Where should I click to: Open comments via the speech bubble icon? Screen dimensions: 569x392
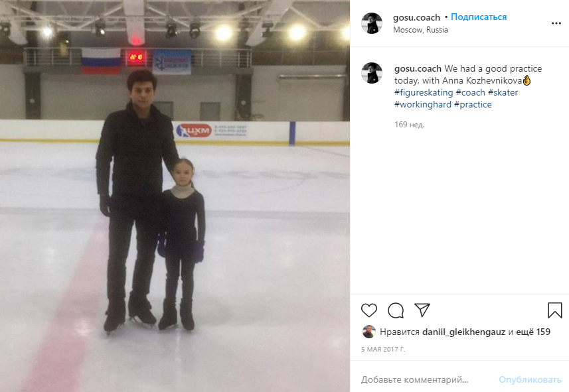coord(396,310)
